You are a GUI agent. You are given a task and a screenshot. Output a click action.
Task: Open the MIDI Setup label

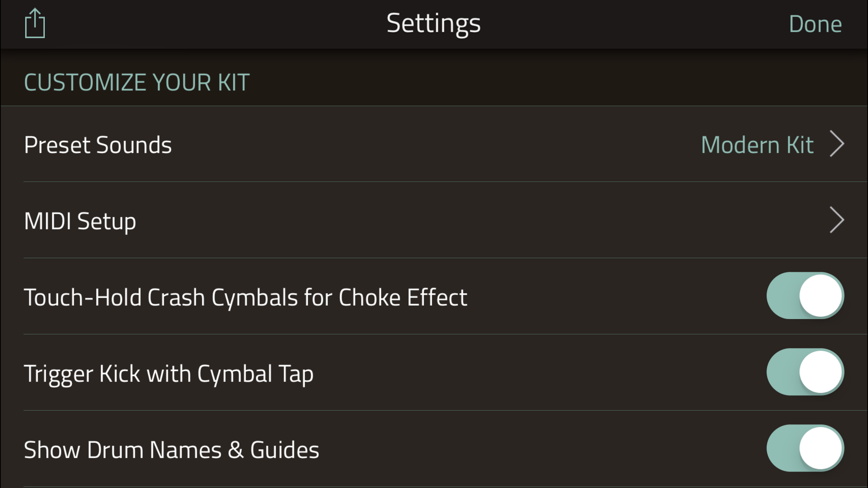80,221
